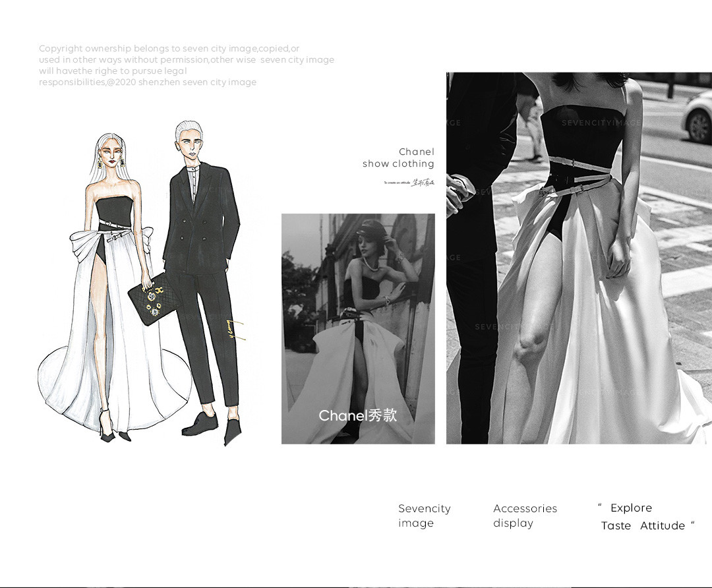Click the white car in the street photo

tap(697, 117)
